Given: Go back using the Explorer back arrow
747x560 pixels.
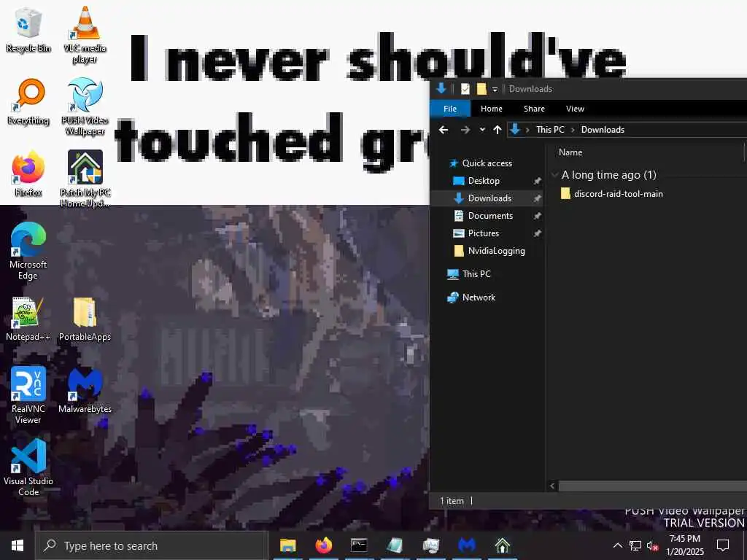Looking at the screenshot, I should point(444,130).
